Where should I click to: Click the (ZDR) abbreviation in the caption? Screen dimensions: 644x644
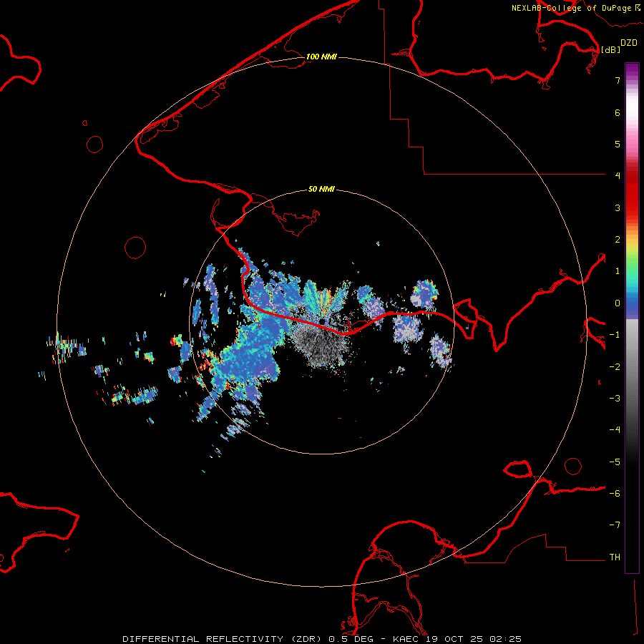[x=306, y=639]
